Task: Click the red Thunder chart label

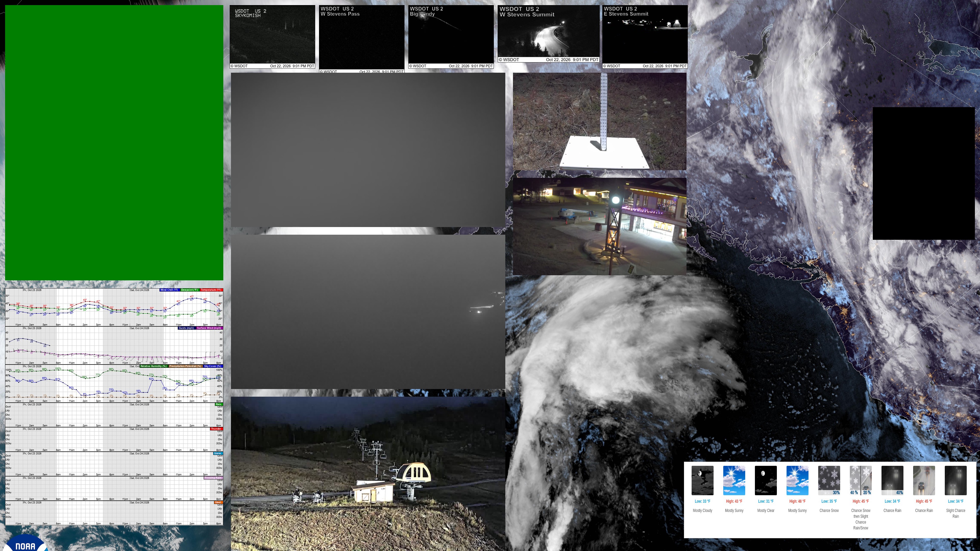Action: (x=216, y=429)
